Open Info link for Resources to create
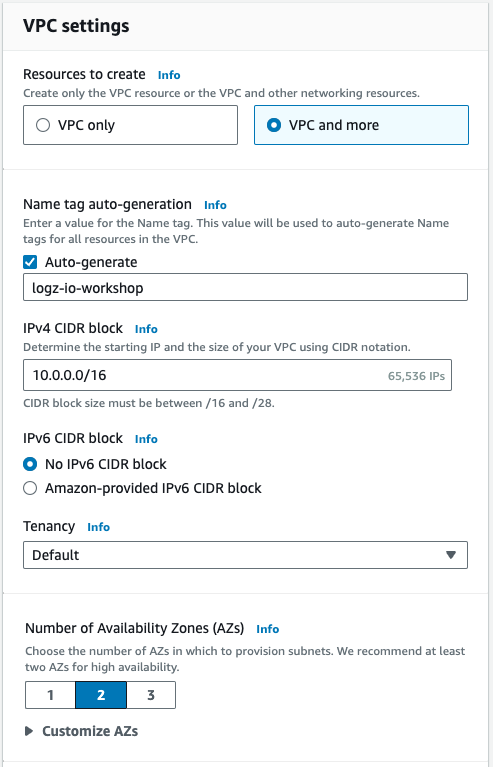Screen dimensions: 493x767 [x=169, y=75]
